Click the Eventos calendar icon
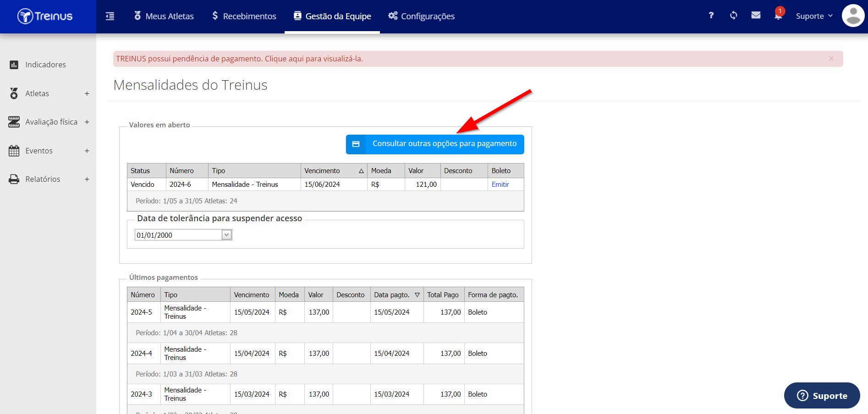 [x=14, y=151]
